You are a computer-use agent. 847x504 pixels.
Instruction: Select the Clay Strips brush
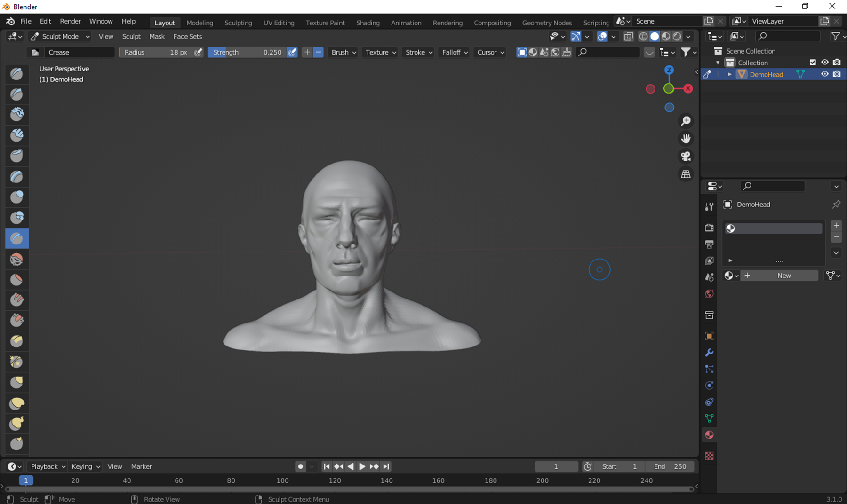pyautogui.click(x=17, y=135)
